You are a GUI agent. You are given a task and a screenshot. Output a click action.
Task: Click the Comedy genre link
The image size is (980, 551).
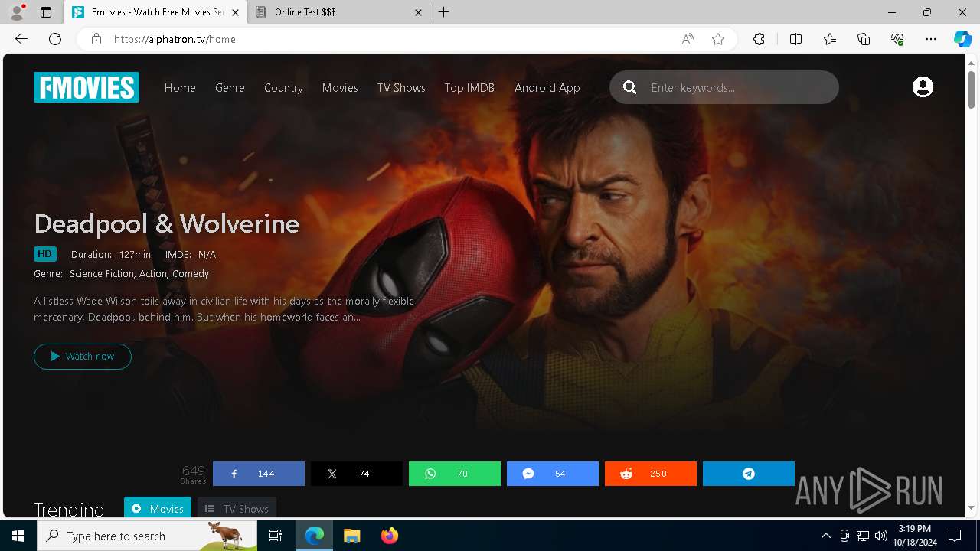coord(191,273)
